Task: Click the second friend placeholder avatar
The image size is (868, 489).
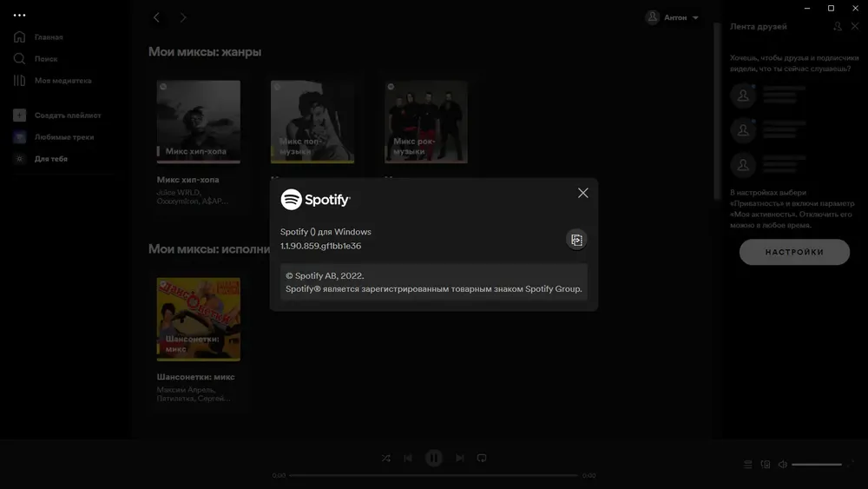Action: (x=743, y=130)
